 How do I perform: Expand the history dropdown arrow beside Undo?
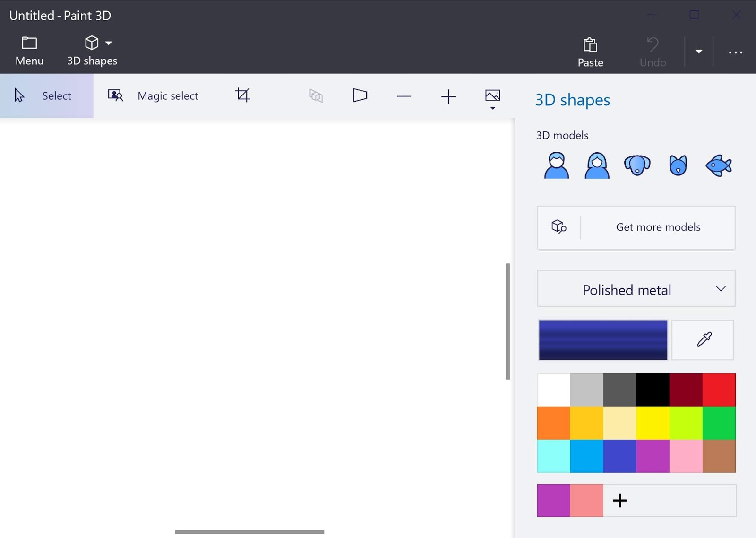pyautogui.click(x=699, y=51)
